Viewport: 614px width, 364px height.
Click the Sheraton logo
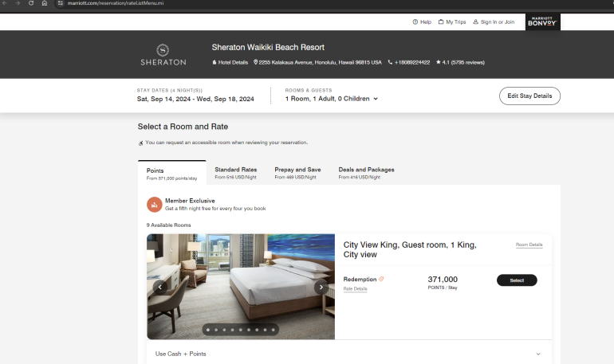163,54
